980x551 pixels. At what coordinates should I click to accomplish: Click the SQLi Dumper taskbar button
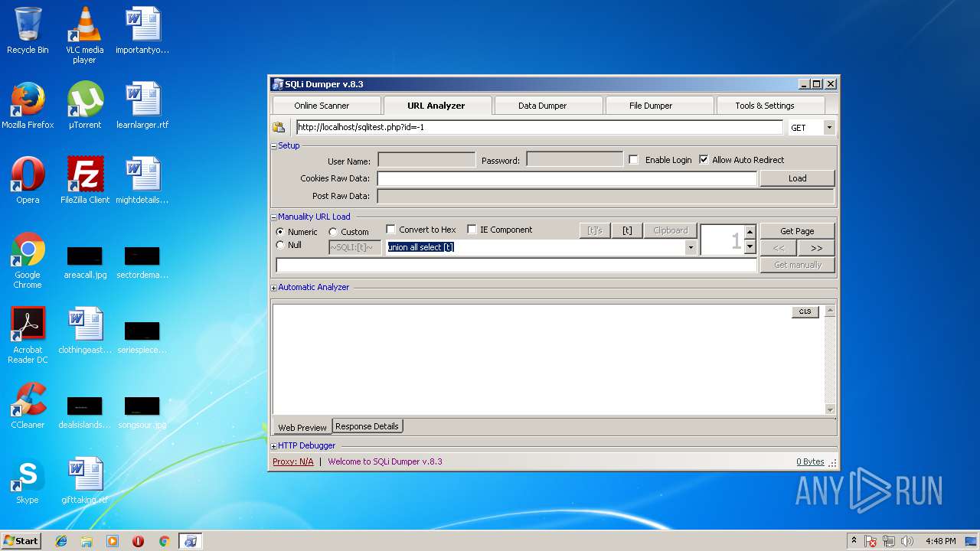point(191,541)
